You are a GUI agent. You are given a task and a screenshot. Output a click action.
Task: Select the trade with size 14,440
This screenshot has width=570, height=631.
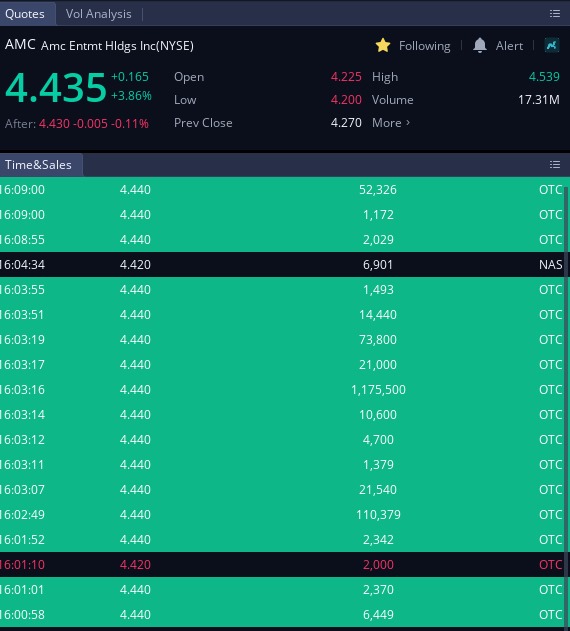[282, 314]
